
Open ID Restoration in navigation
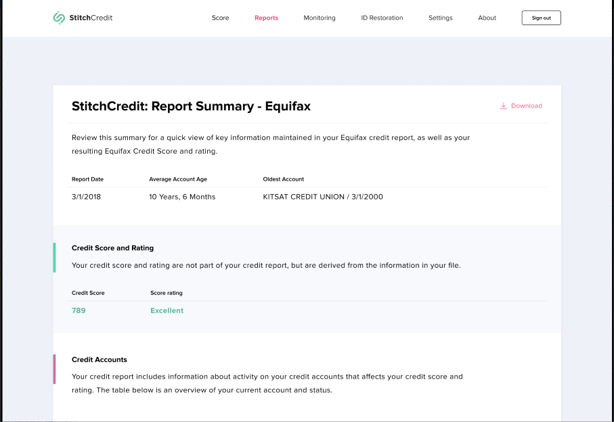[x=382, y=18]
